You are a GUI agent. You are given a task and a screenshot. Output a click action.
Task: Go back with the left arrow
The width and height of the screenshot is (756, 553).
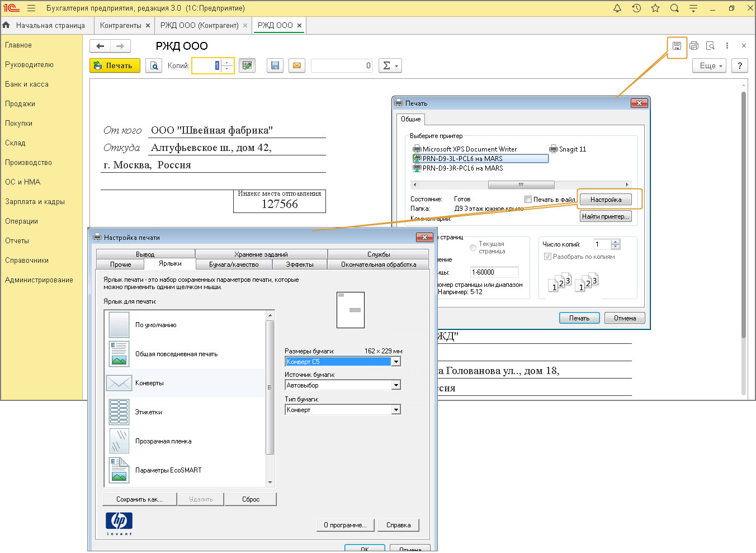pos(100,46)
